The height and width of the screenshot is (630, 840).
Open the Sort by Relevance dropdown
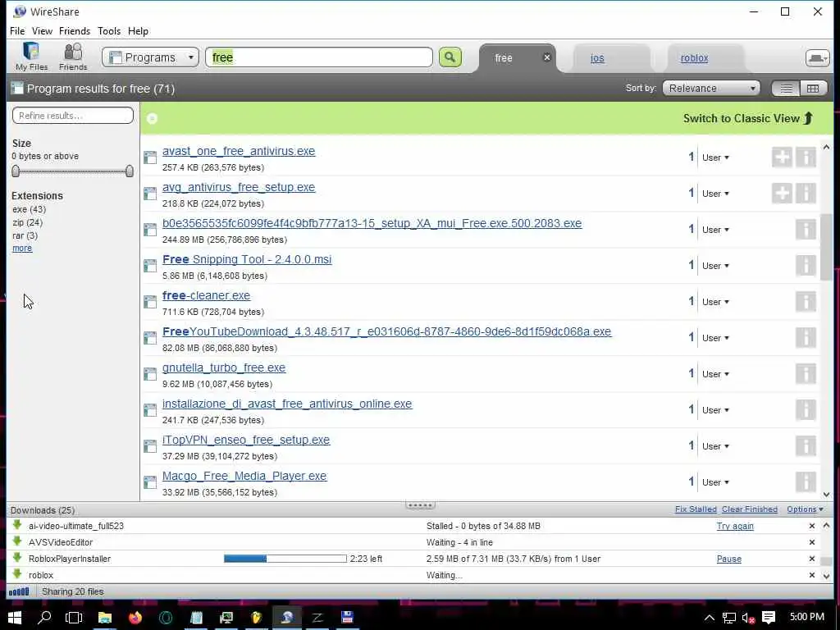pos(712,89)
